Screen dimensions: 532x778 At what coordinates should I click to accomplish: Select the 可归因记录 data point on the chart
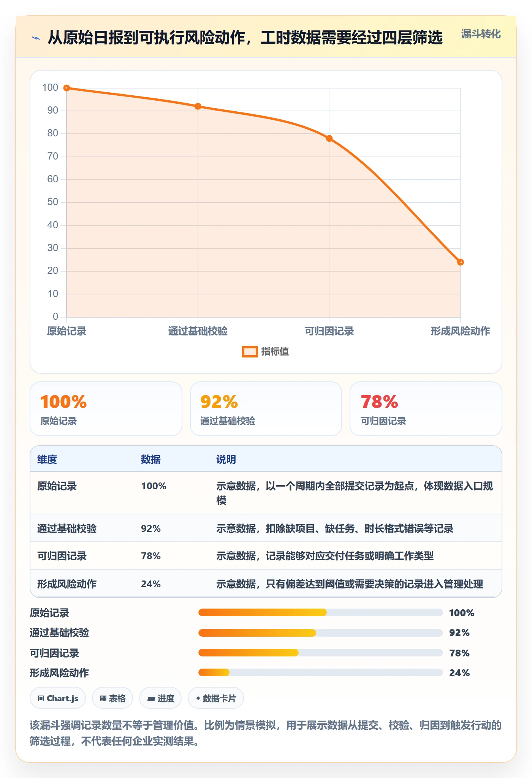click(329, 139)
